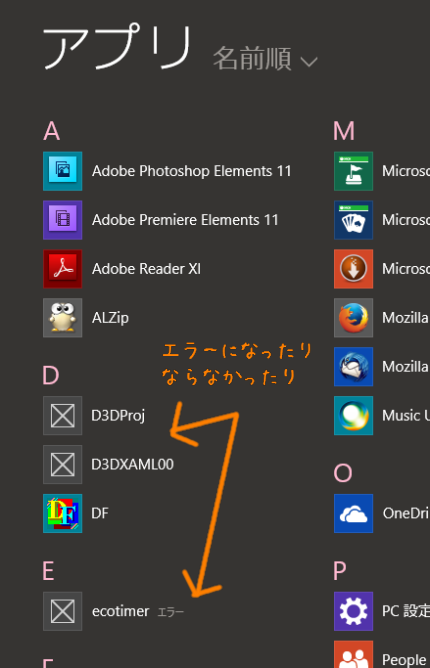Open the Music app swirl icon
The height and width of the screenshot is (668, 430).
353,415
